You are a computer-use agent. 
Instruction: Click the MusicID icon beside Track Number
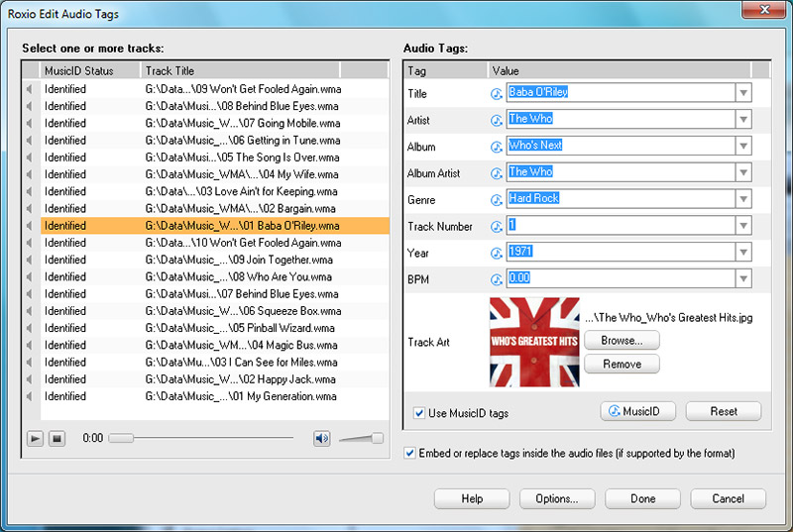497,226
